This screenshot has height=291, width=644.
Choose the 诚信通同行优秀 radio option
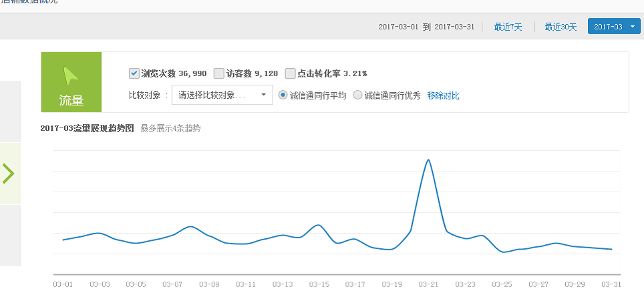pos(357,95)
